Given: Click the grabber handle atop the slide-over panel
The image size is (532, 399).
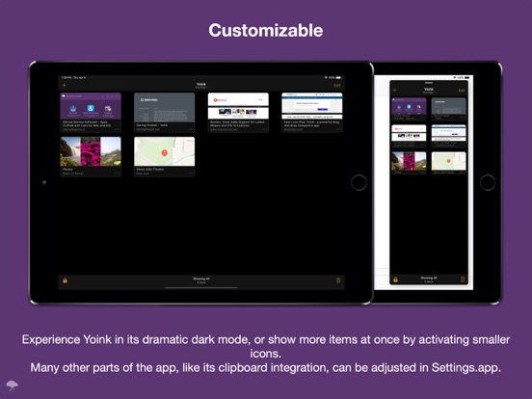Looking at the screenshot, I should pyautogui.click(x=429, y=83).
